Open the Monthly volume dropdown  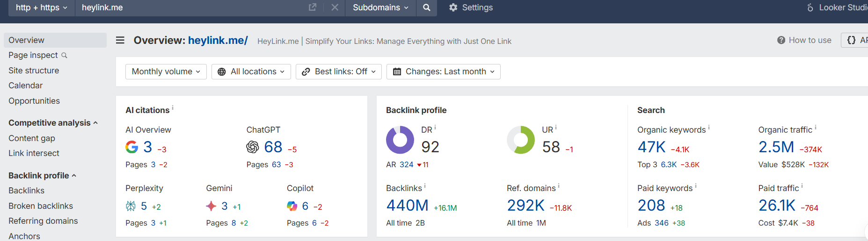click(x=166, y=71)
